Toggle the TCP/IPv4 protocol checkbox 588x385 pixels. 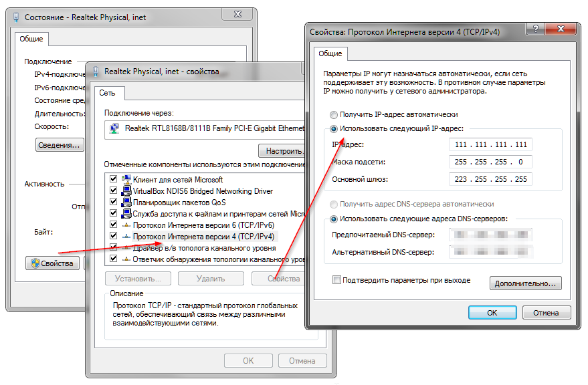coord(113,236)
